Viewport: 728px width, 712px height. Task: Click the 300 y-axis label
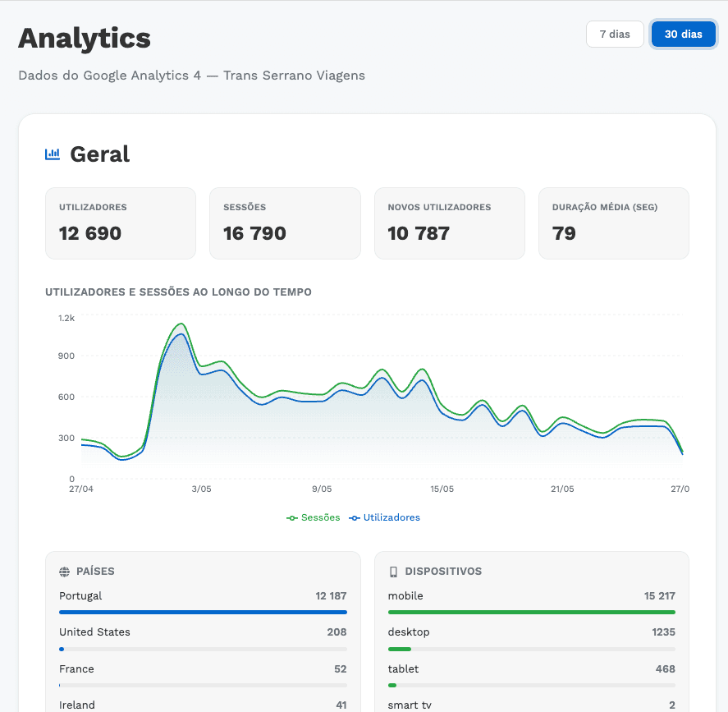pos(66,438)
